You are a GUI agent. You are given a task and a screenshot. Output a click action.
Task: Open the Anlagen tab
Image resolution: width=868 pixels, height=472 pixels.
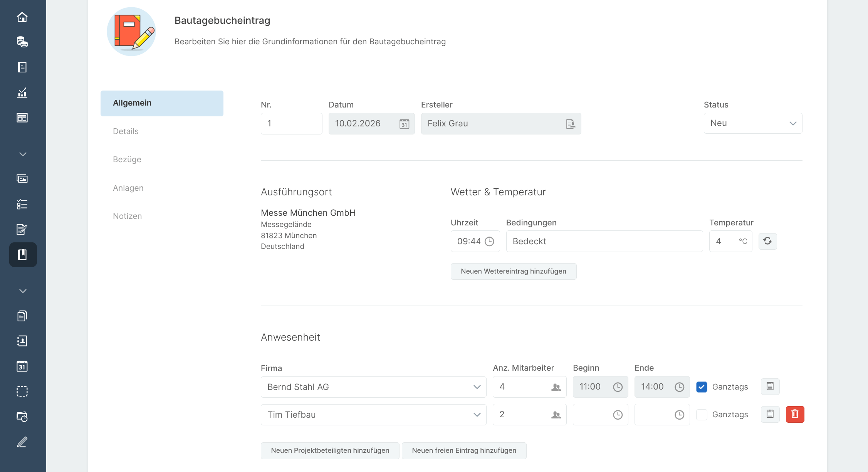point(128,188)
